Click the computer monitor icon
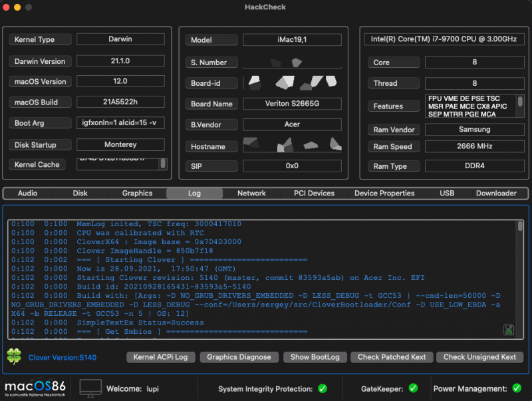This screenshot has height=401, width=532. pos(90,388)
